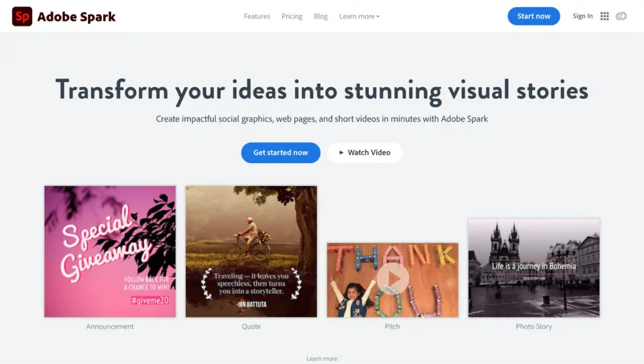Click the Announcement caption label

(x=110, y=327)
